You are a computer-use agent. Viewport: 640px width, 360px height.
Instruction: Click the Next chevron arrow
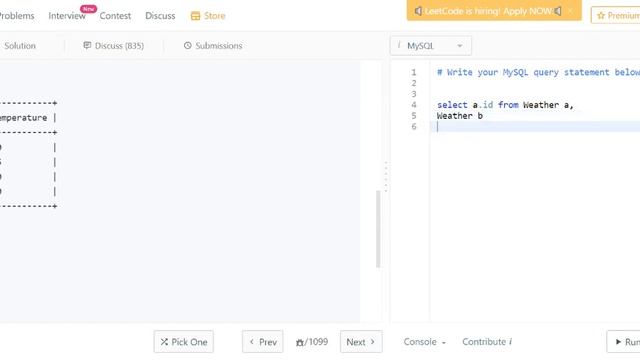coord(373,342)
